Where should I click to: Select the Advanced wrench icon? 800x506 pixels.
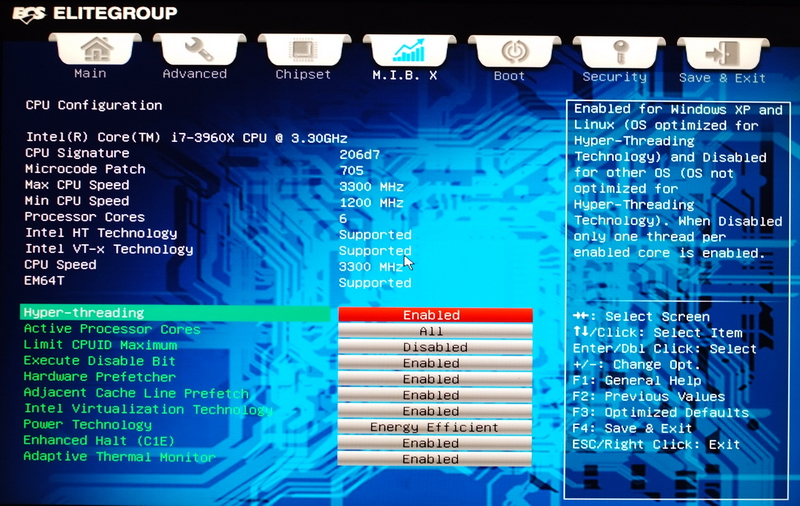[x=199, y=49]
